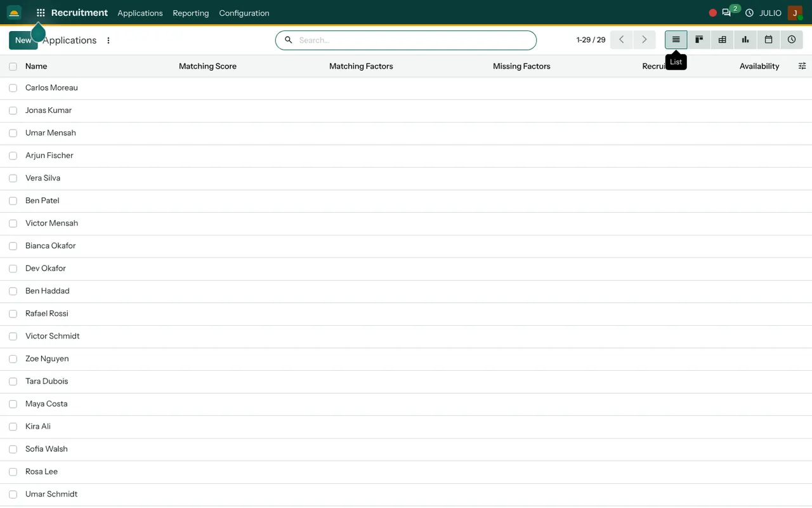Select the Carlos Moreau row checkbox

[13, 88]
